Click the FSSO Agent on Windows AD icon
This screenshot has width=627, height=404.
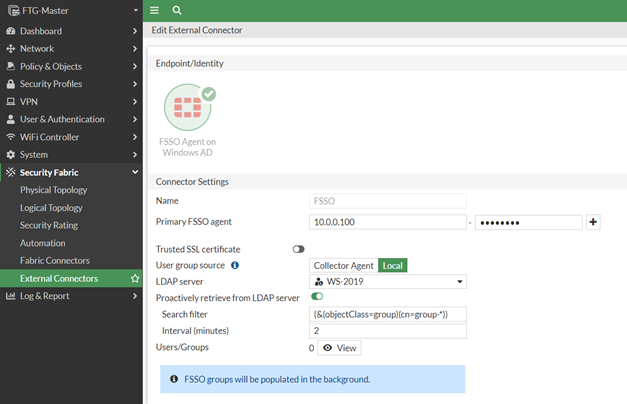pyautogui.click(x=187, y=109)
